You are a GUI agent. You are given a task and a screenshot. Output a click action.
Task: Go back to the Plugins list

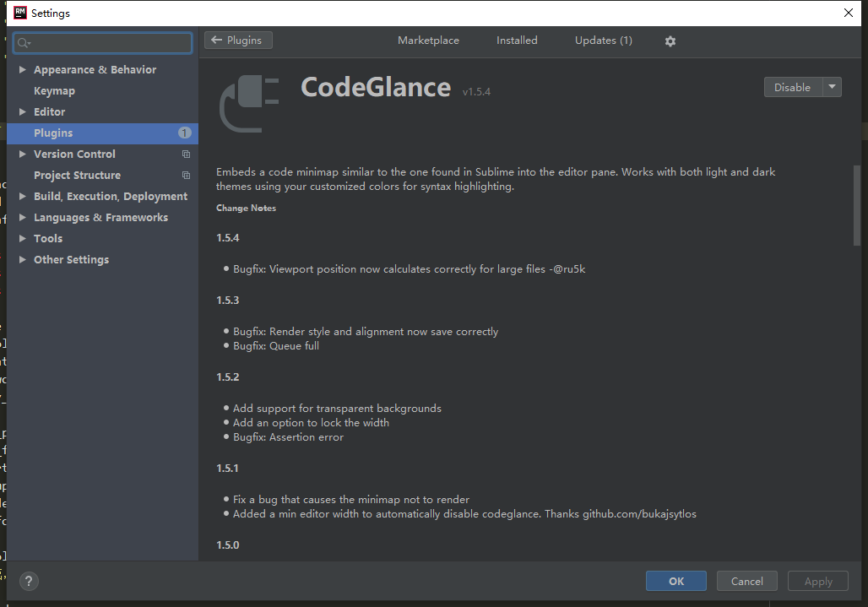coord(238,41)
